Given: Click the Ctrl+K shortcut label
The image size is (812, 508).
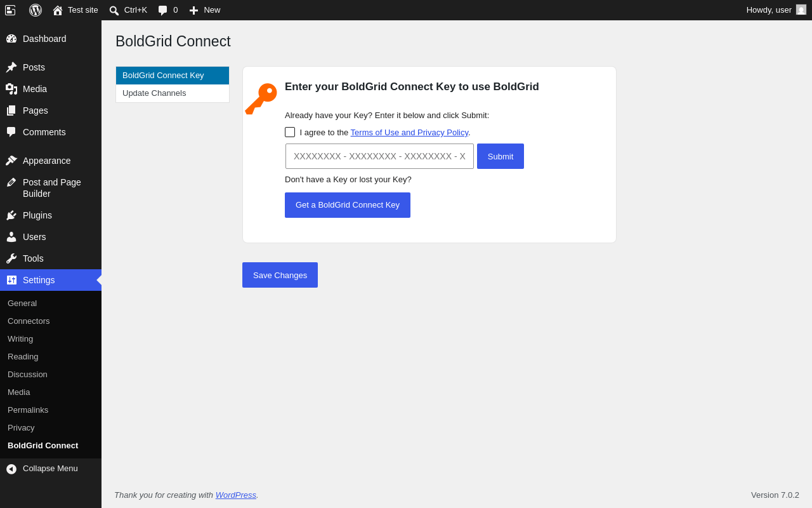Looking at the screenshot, I should click(136, 10).
